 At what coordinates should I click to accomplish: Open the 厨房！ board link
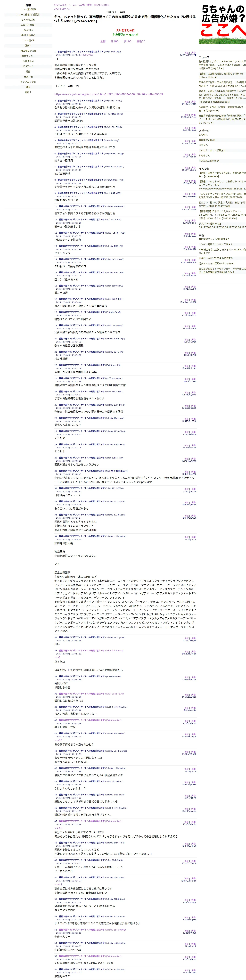tap(28, 92)
